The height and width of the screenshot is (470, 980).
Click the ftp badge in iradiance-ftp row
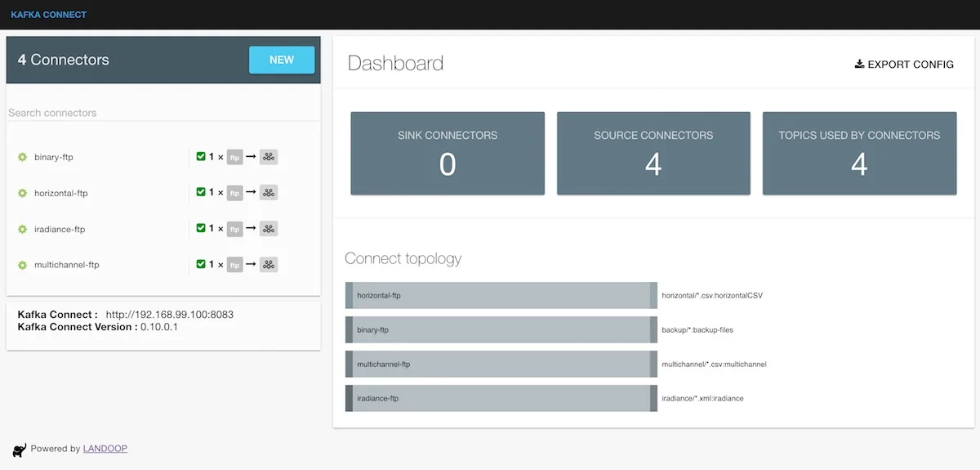pos(235,229)
